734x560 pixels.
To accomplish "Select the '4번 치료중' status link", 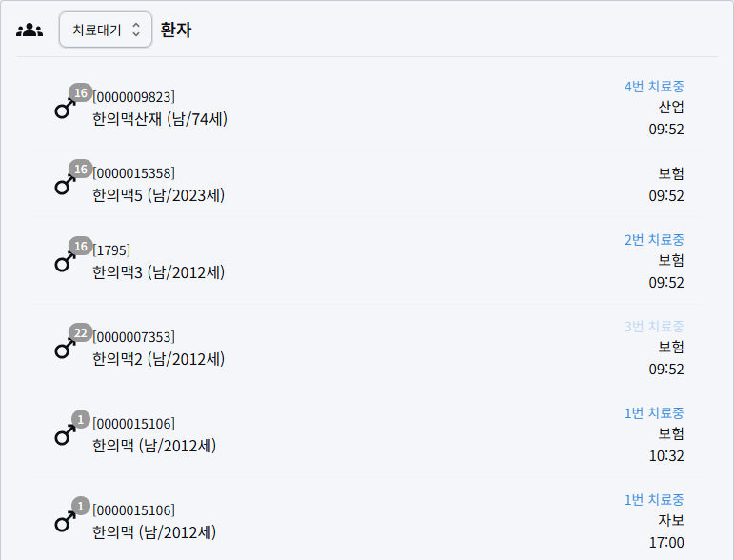I will (x=654, y=86).
